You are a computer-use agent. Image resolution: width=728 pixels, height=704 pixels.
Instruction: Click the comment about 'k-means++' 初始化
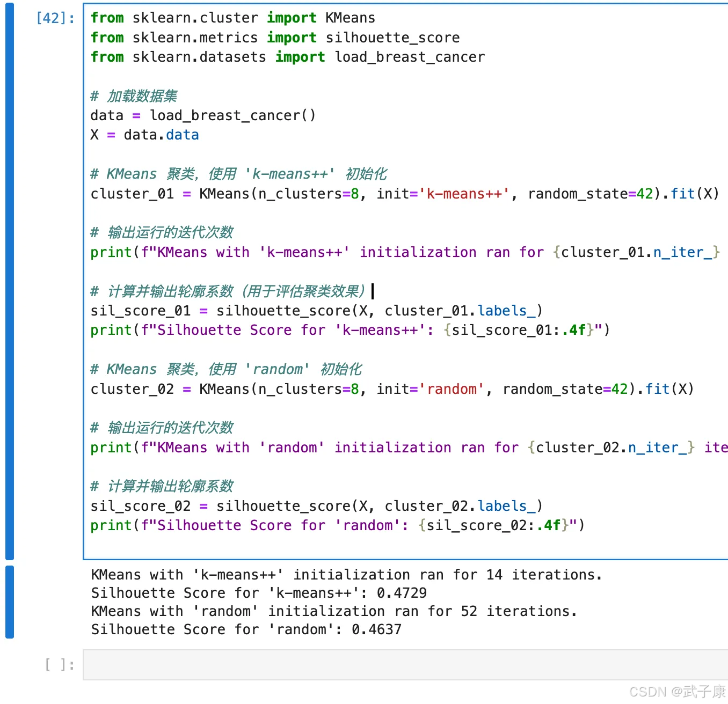239,174
